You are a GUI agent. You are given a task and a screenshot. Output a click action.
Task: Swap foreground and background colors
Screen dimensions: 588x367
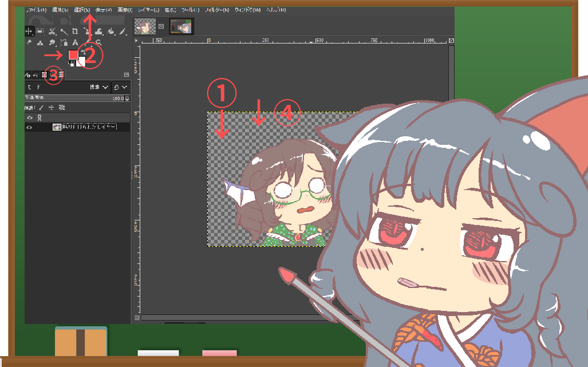coord(84,52)
